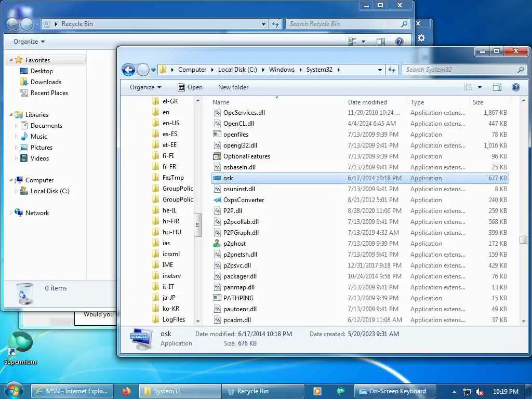Screen dimensions: 532x399
Task: Select the OpenCL.dll file
Action: point(360,124)
